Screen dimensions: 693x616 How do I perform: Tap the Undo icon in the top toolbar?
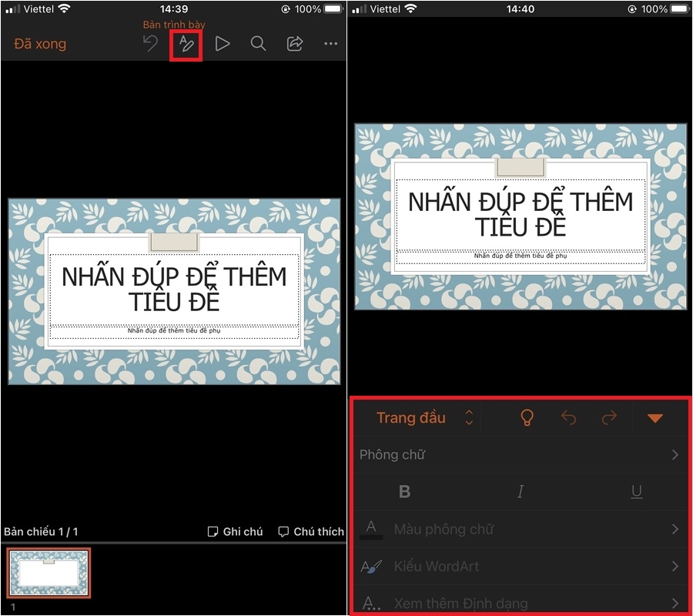coord(149,44)
